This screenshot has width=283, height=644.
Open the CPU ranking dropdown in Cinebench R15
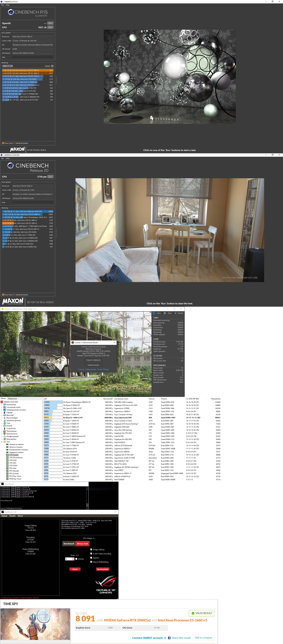(8, 66)
